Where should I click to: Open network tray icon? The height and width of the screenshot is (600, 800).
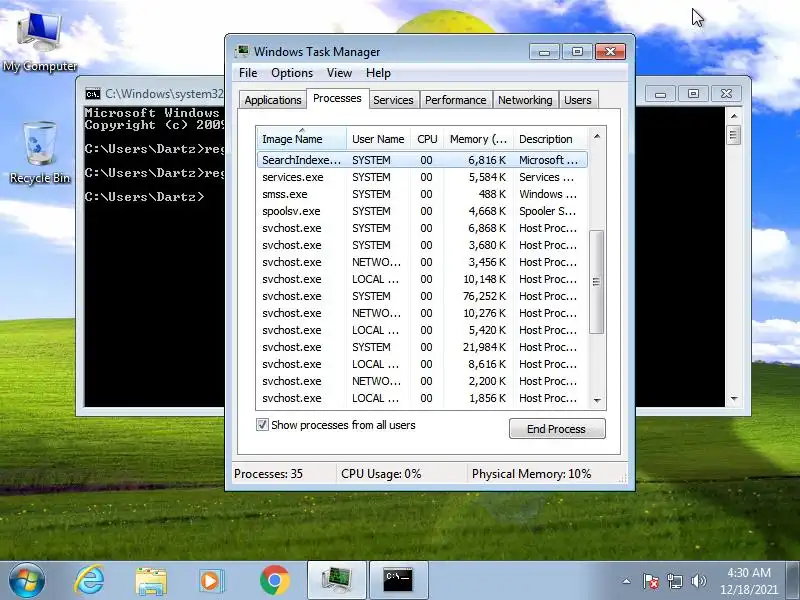click(675, 581)
